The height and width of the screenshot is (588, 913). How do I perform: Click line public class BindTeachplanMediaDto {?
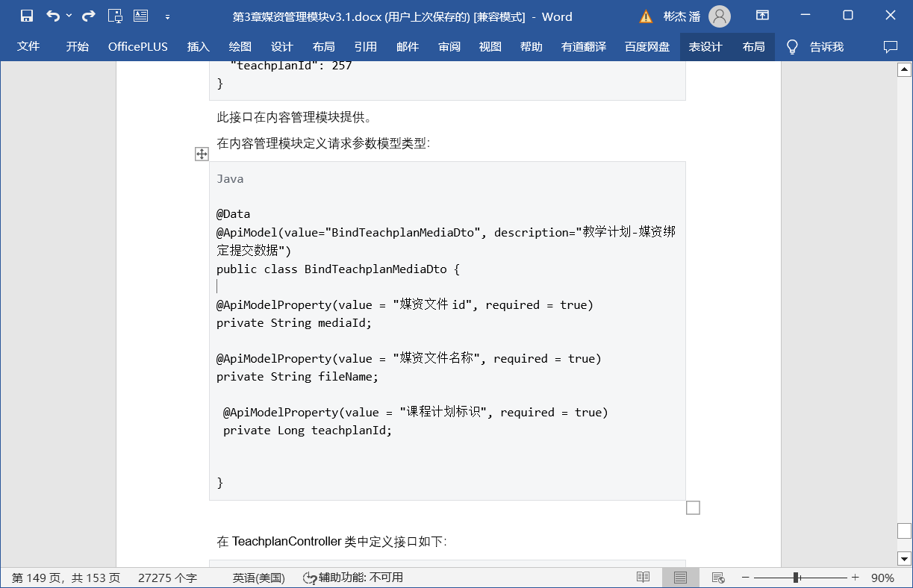338,269
